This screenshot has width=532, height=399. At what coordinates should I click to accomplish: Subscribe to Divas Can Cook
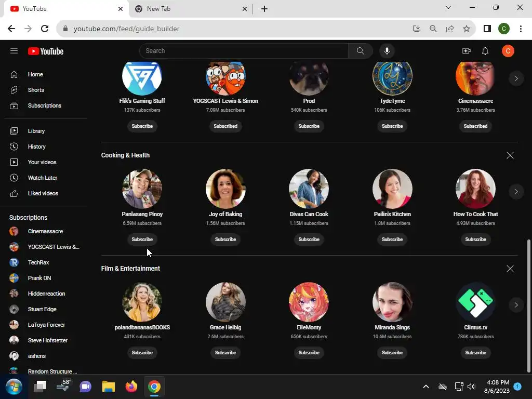[309, 240]
